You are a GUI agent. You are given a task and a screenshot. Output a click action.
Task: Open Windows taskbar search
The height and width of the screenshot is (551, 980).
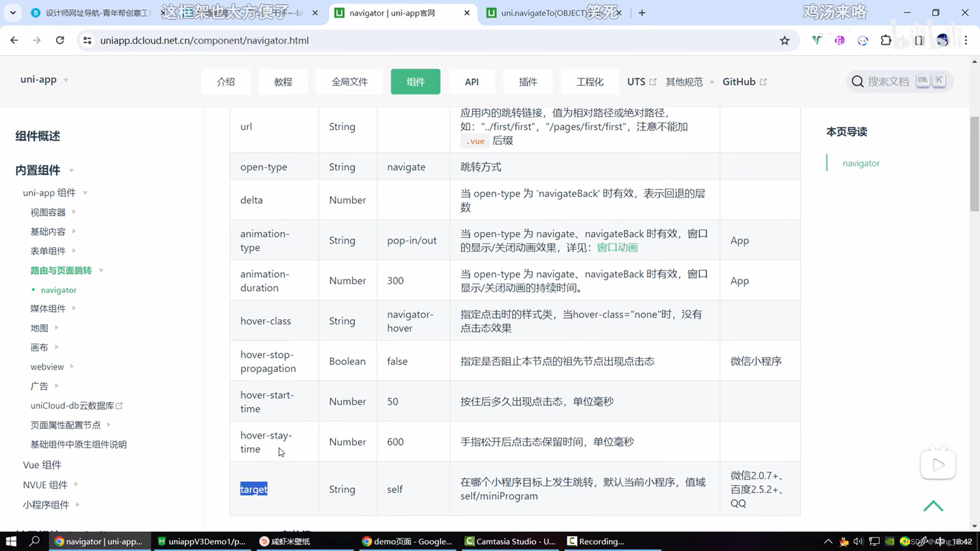(34, 541)
